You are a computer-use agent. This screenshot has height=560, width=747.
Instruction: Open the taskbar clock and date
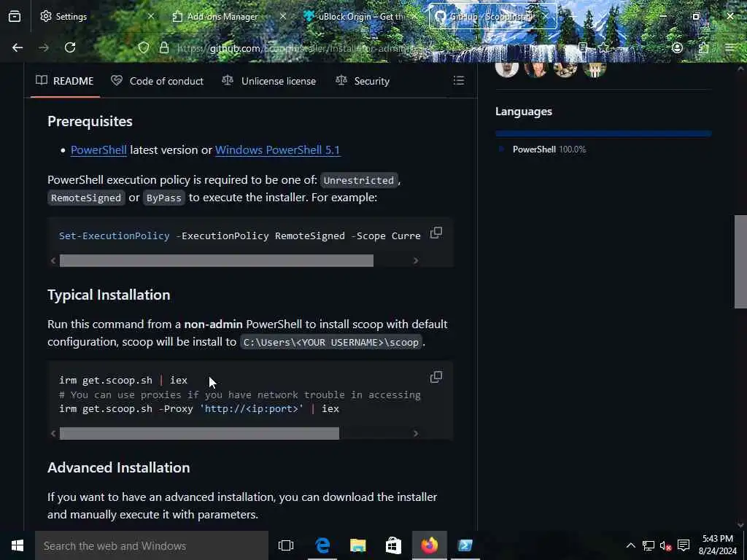pyautogui.click(x=718, y=545)
